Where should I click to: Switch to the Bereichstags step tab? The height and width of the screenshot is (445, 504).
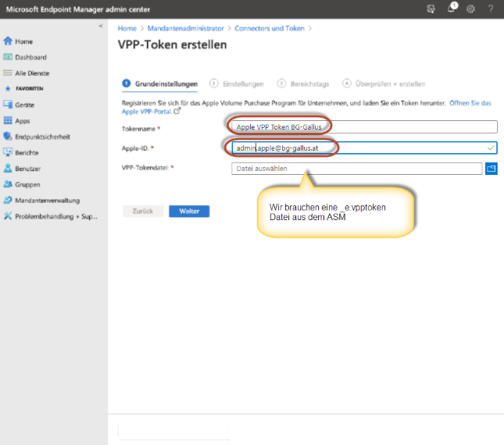pyautogui.click(x=304, y=84)
